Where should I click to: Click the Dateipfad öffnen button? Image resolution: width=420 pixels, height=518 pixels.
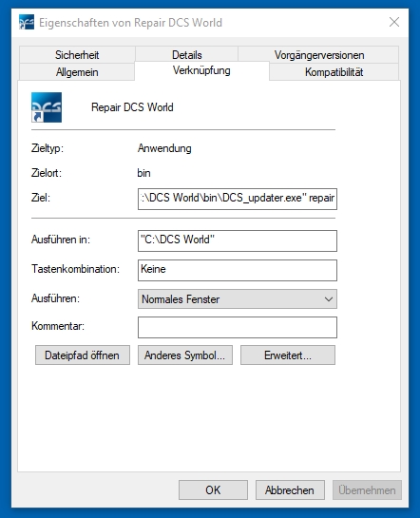tap(83, 355)
